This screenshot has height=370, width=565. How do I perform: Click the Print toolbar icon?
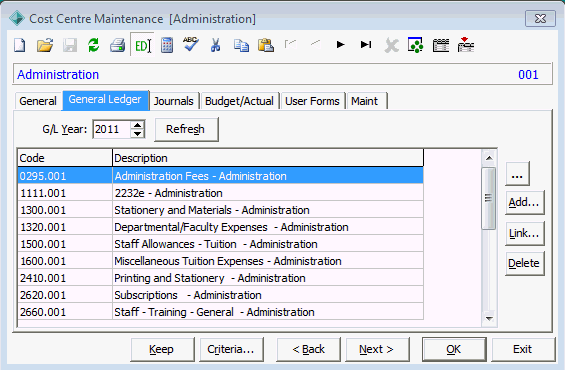(117, 45)
